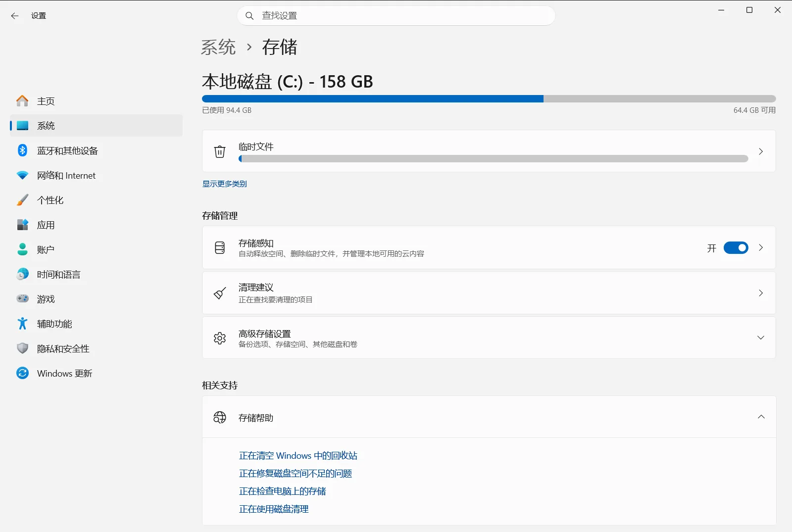Click the 存储感知 storage drive icon
The image size is (792, 532).
[x=220, y=248]
